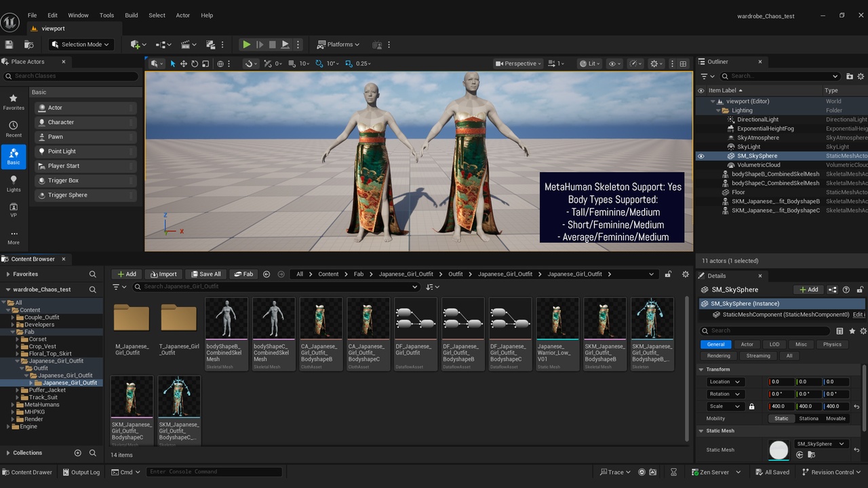Viewport: 868px width, 488px height.
Task: Open viewport settings gear dropdown
Action: click(x=656, y=64)
